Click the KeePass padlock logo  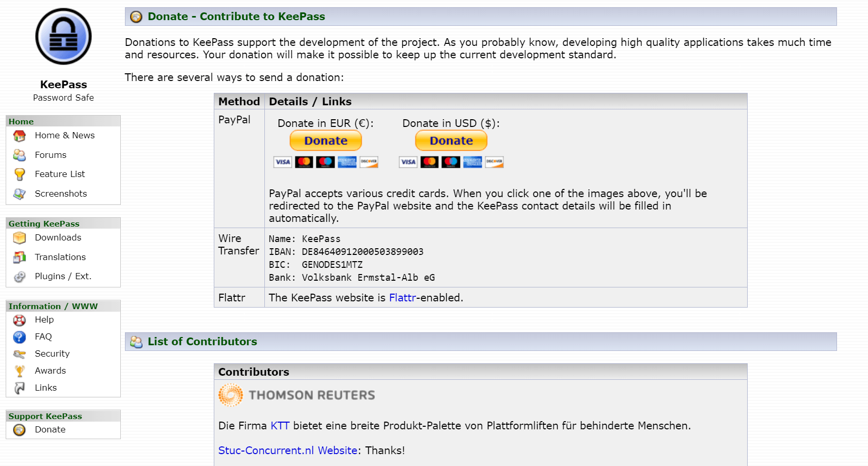coord(63,36)
